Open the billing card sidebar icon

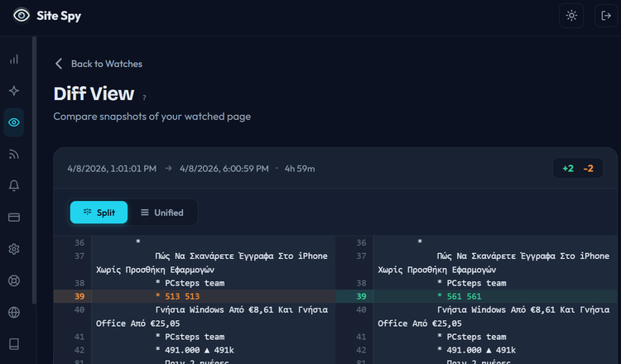(x=13, y=218)
